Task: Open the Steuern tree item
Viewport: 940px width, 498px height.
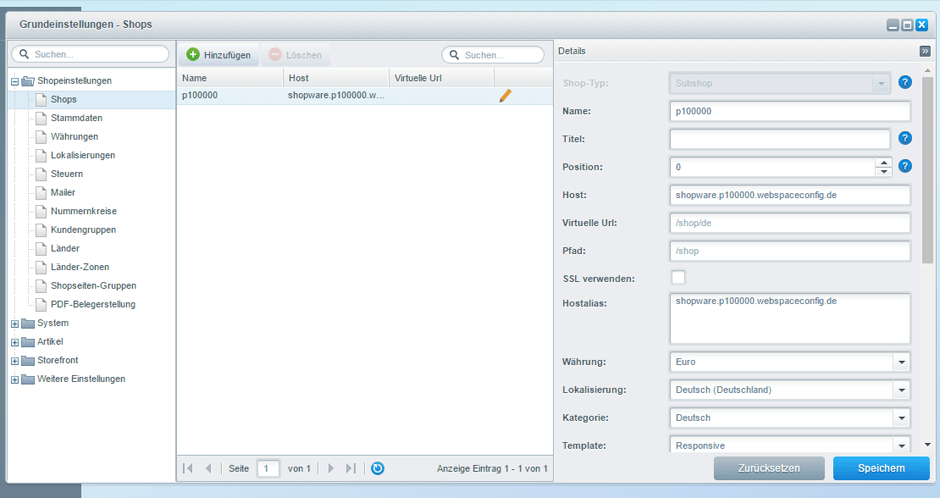Action: [67, 174]
